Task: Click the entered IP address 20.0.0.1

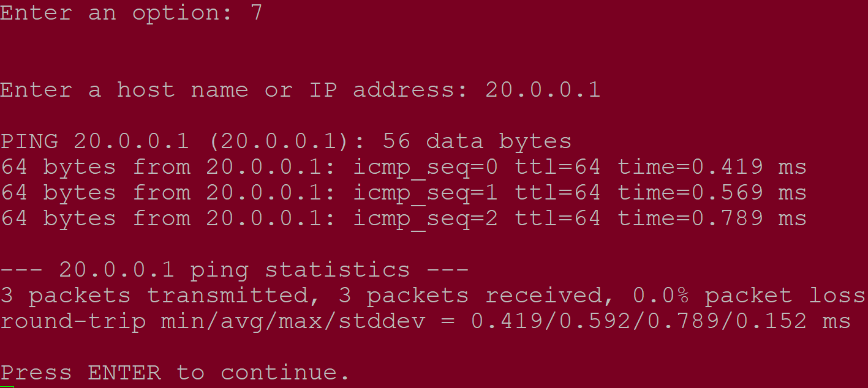Action: click(543, 91)
